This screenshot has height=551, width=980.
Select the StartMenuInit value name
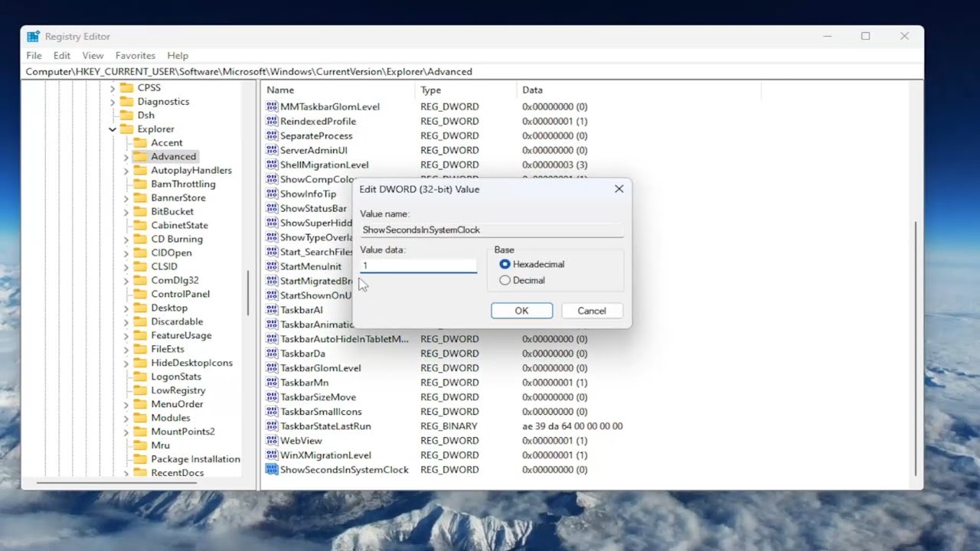point(311,266)
